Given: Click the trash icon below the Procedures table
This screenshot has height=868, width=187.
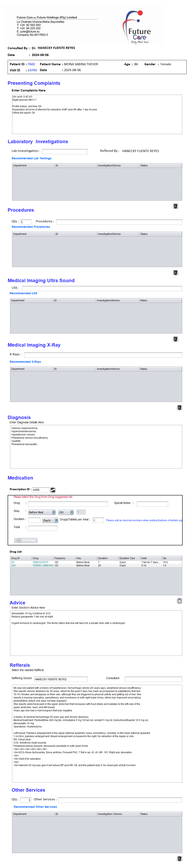Looking at the screenshot, I should (175, 272).
